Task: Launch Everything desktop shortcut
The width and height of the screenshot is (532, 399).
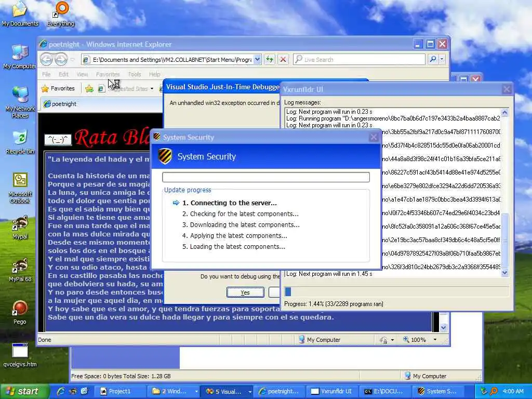Action: pyautogui.click(x=60, y=14)
